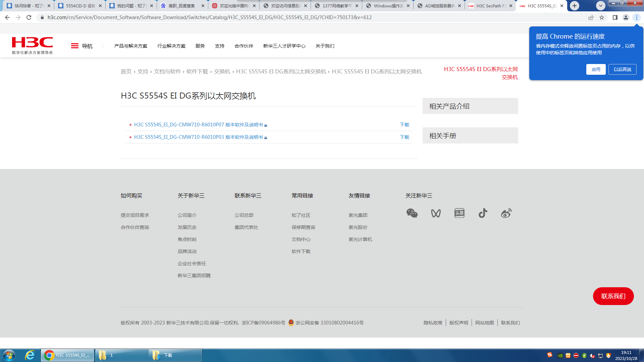This screenshot has height=362, width=644.
Task: Open the 导航 hamburger navigation menu
Action: [x=82, y=46]
